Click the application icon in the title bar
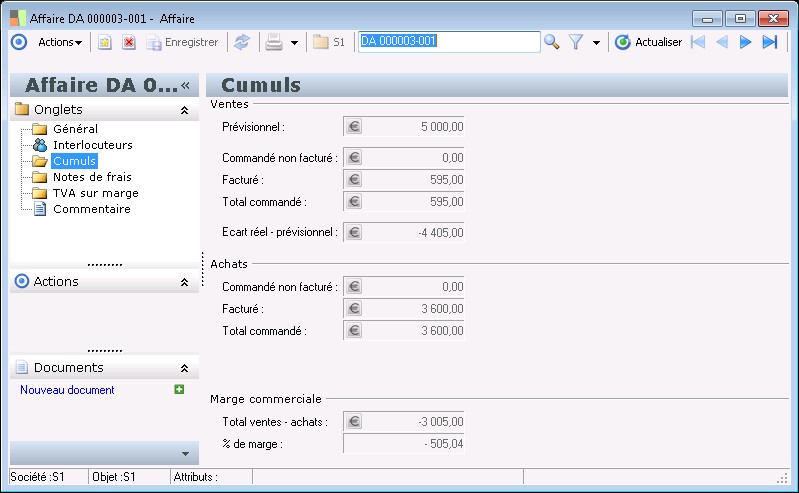 pos(17,18)
